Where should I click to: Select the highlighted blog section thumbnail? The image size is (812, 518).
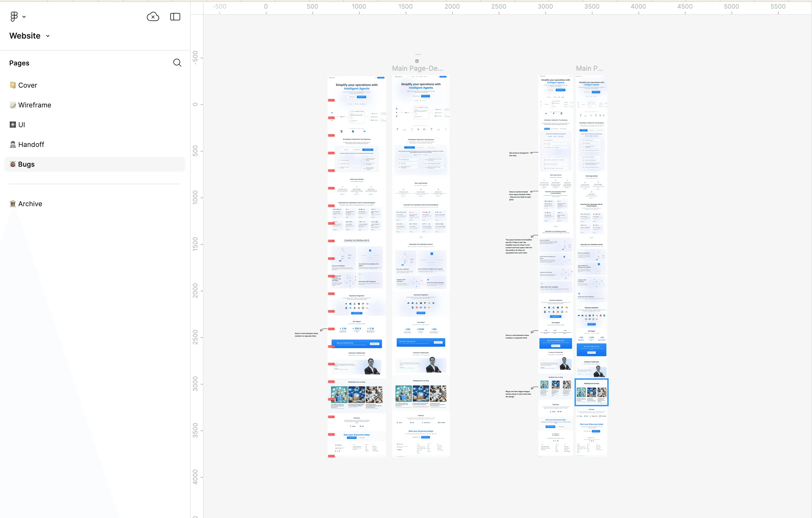(x=591, y=392)
